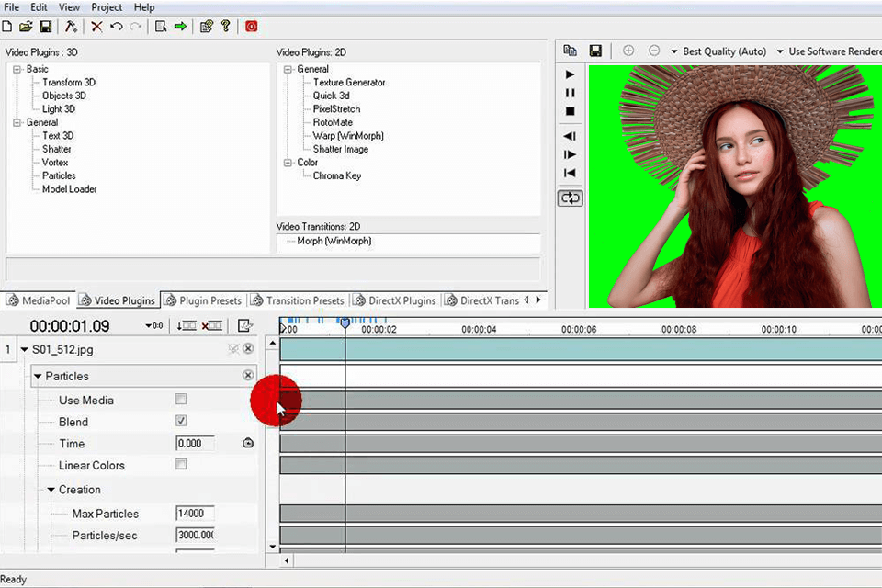Click the red record icon in toolbar
Screen dimensions: 882x588
coord(252,27)
